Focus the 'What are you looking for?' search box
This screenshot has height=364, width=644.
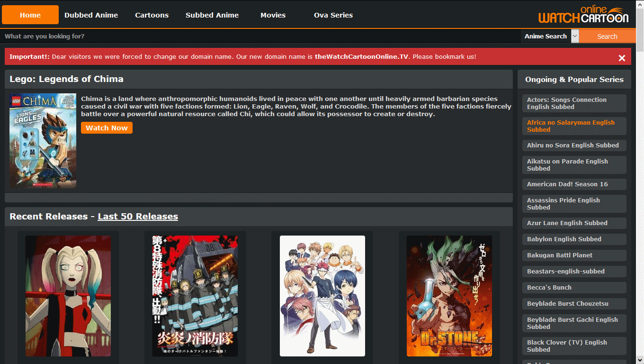260,36
